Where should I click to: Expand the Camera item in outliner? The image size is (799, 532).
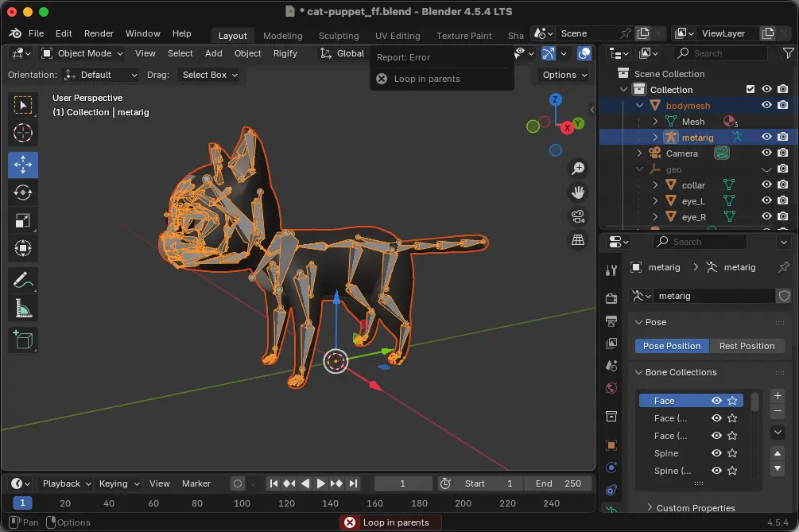coord(640,153)
